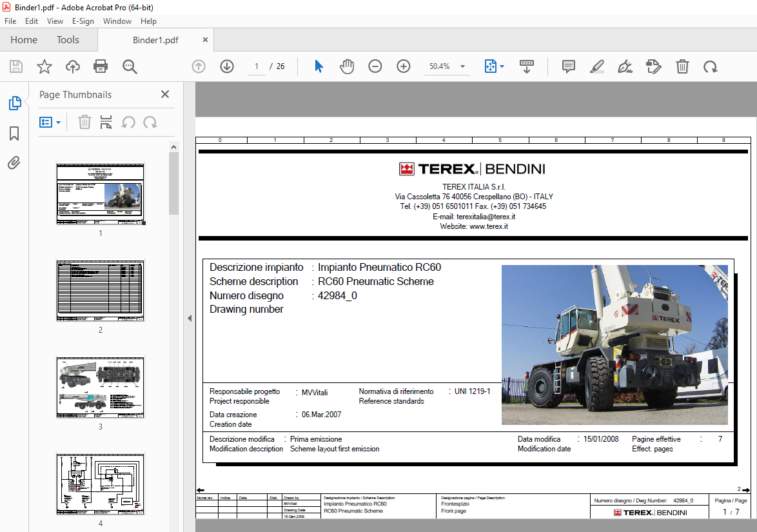Close the Binder1.pdf tab
The width and height of the screenshot is (757, 532).
pos(205,39)
